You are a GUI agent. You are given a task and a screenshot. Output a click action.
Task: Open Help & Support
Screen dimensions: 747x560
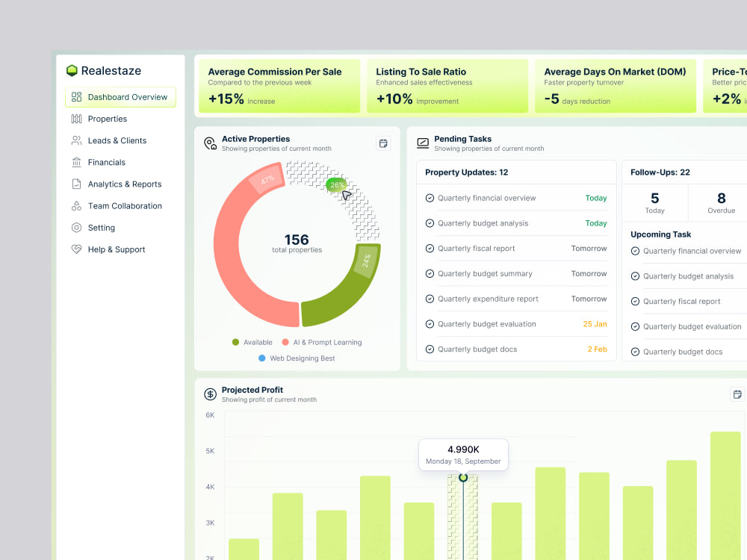tap(117, 249)
